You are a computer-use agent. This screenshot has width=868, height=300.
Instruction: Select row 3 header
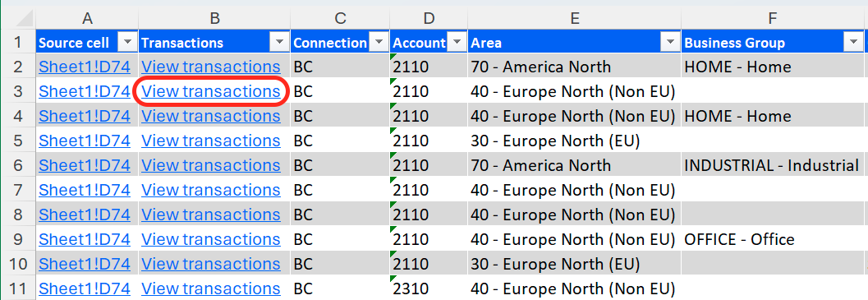(18, 91)
